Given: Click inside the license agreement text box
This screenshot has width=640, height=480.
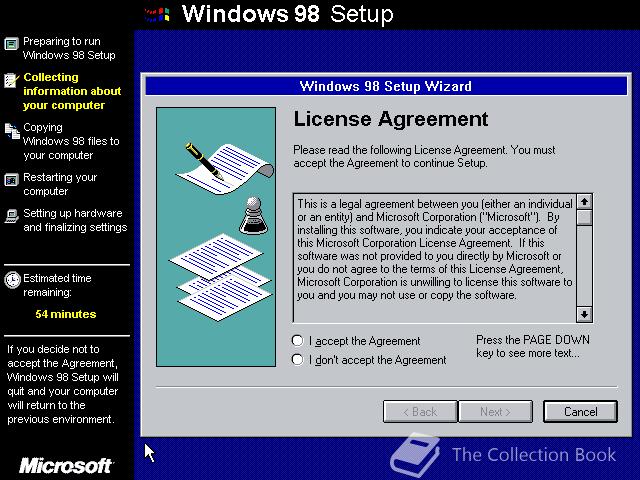Looking at the screenshot, I should 435,258.
